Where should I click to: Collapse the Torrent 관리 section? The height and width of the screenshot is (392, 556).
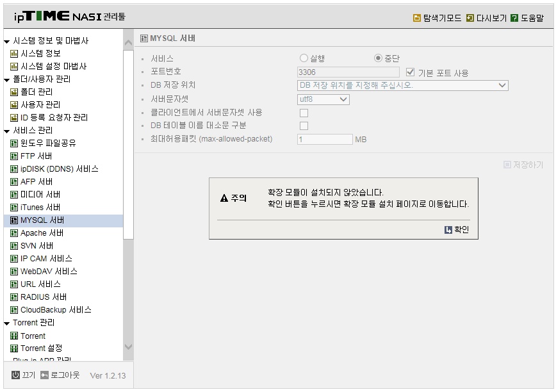pyautogui.click(x=7, y=323)
